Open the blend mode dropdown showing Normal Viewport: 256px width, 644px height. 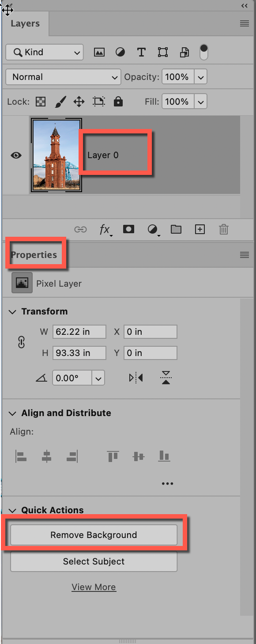(x=63, y=77)
